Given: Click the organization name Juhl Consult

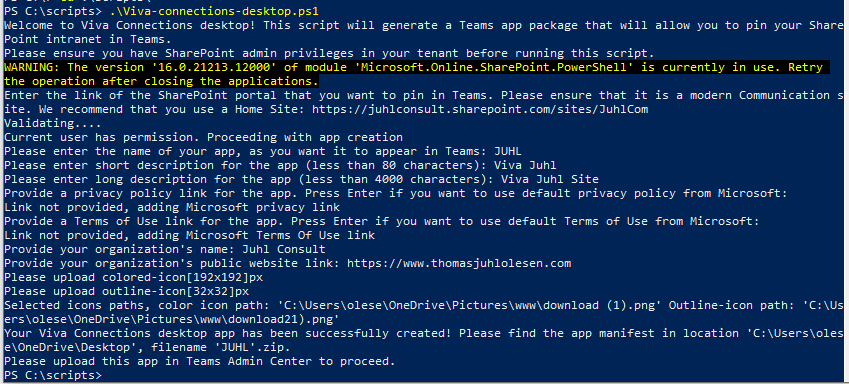Looking at the screenshot, I should pos(283,250).
